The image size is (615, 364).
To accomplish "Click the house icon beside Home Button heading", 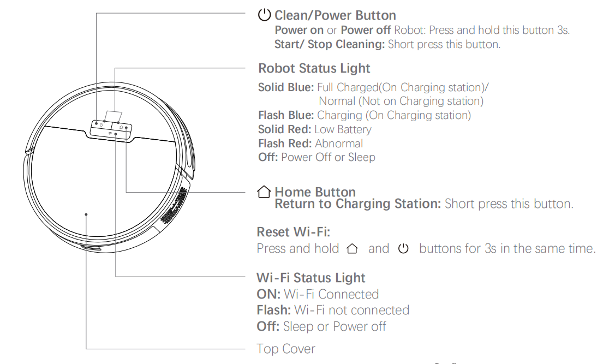I will pos(264,192).
